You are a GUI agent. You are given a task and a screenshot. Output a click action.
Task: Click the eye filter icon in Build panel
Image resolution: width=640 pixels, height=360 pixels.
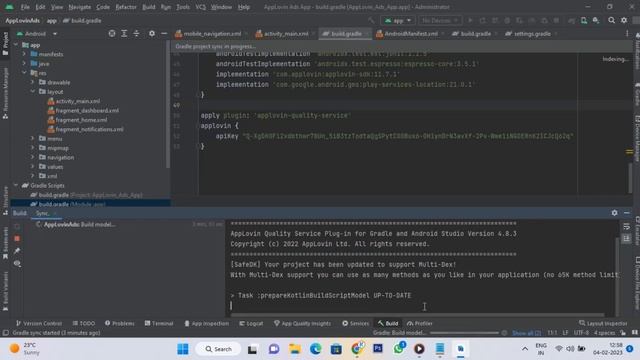(x=17, y=264)
